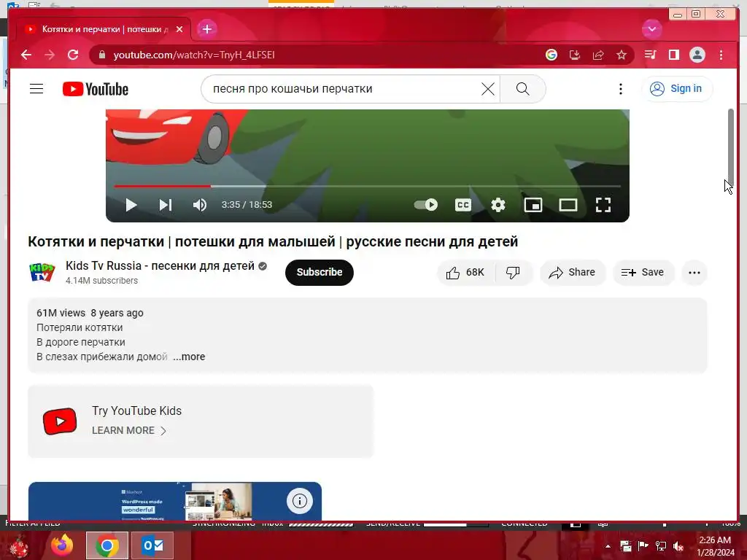
Task: Open Chrome tab search dropdown
Action: (651, 29)
